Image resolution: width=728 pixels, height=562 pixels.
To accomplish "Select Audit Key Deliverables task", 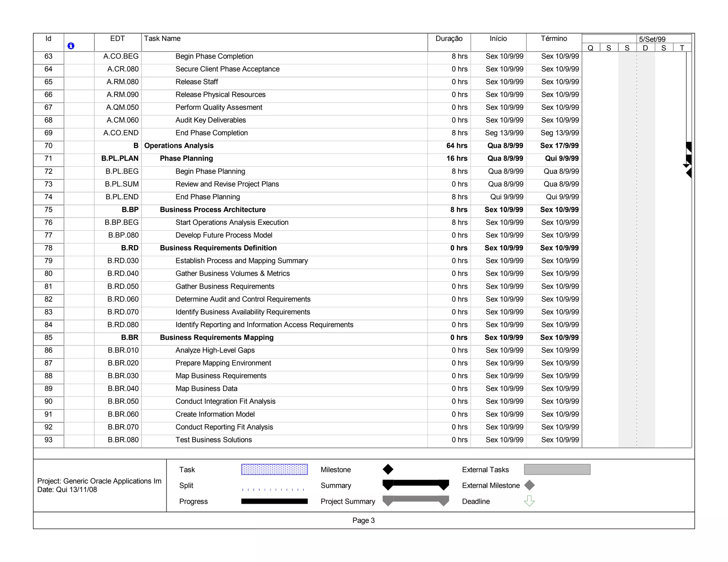I will click(210, 120).
